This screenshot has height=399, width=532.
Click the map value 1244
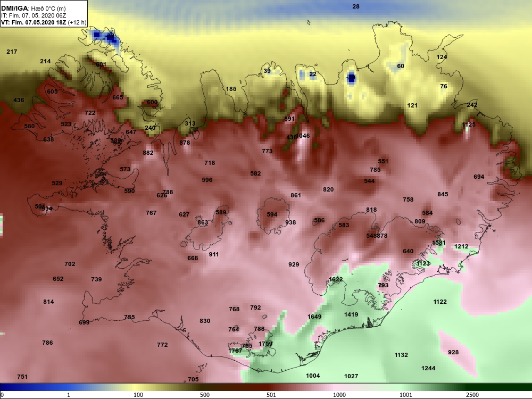tap(428, 368)
